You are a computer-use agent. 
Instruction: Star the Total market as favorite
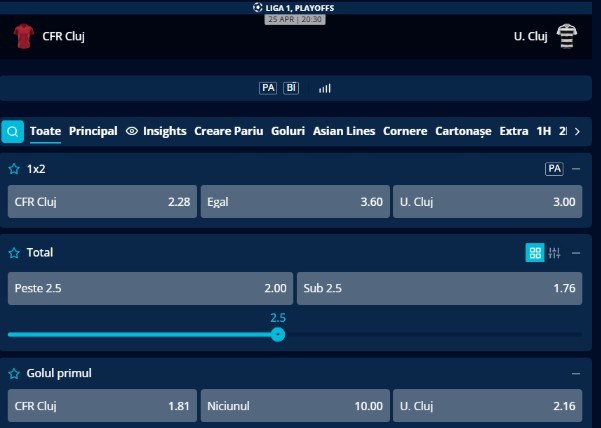[x=14, y=253]
